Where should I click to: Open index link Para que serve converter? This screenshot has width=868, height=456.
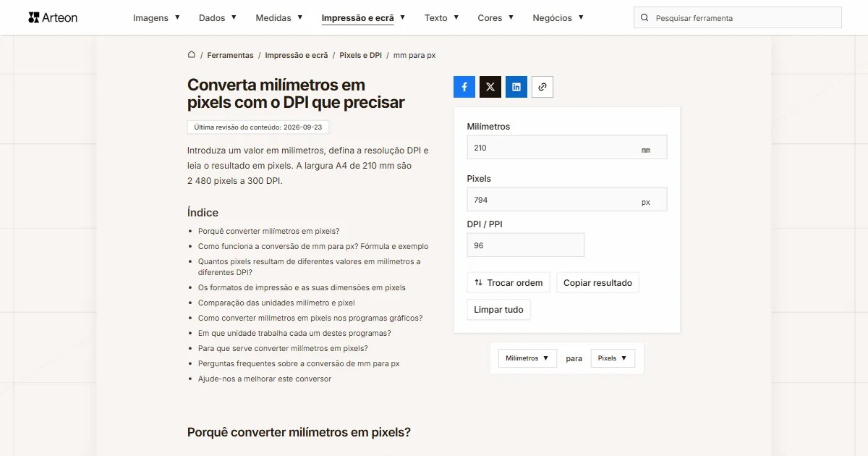tap(283, 348)
